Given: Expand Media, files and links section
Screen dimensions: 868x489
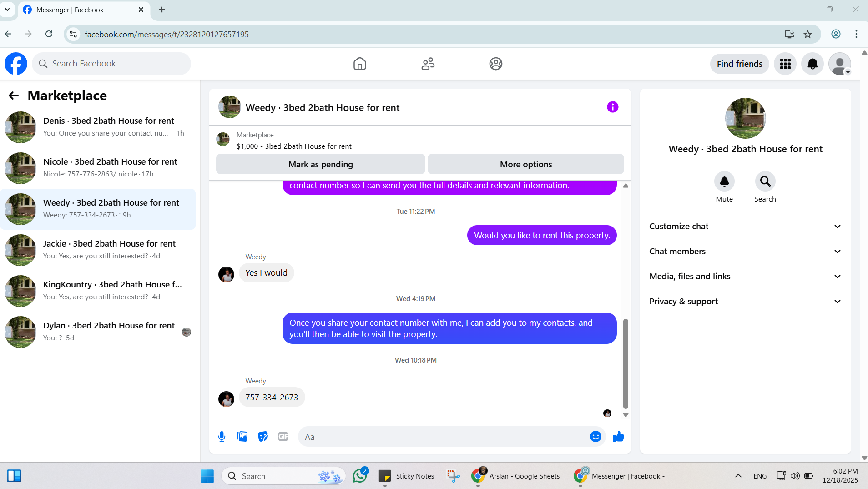Looking at the screenshot, I should coord(745,276).
